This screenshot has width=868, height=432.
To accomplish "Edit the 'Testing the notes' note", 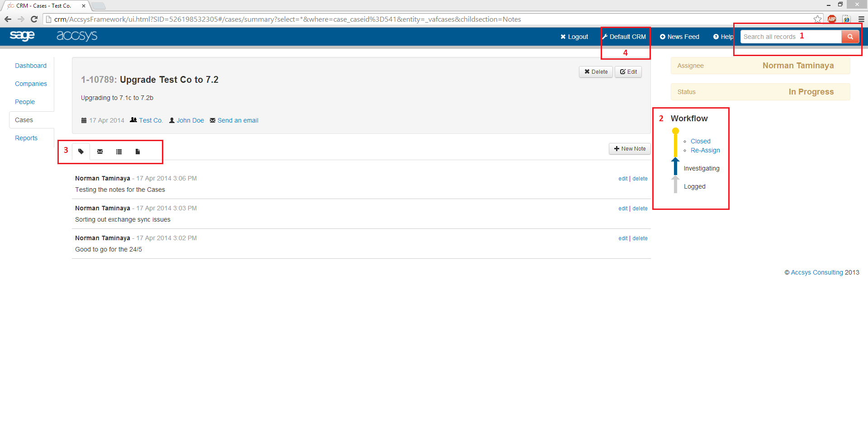I will point(623,179).
